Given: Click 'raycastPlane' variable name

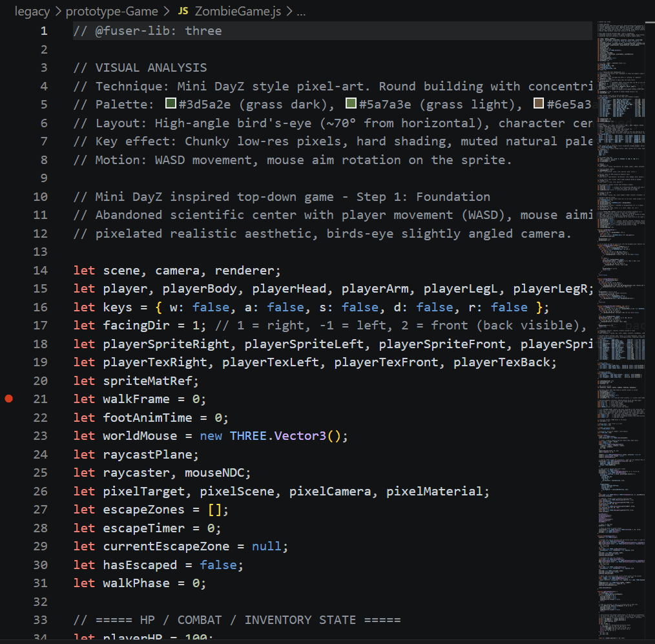Looking at the screenshot, I should (x=147, y=454).
